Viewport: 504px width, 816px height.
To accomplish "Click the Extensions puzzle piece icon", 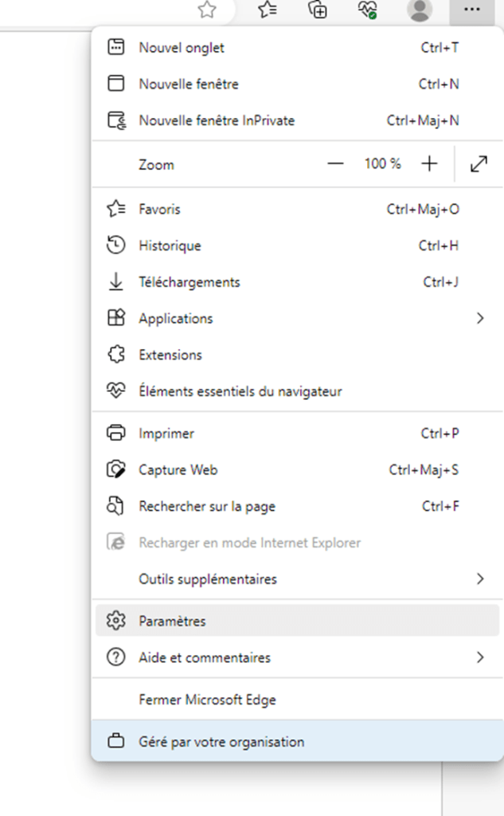I will tap(116, 355).
